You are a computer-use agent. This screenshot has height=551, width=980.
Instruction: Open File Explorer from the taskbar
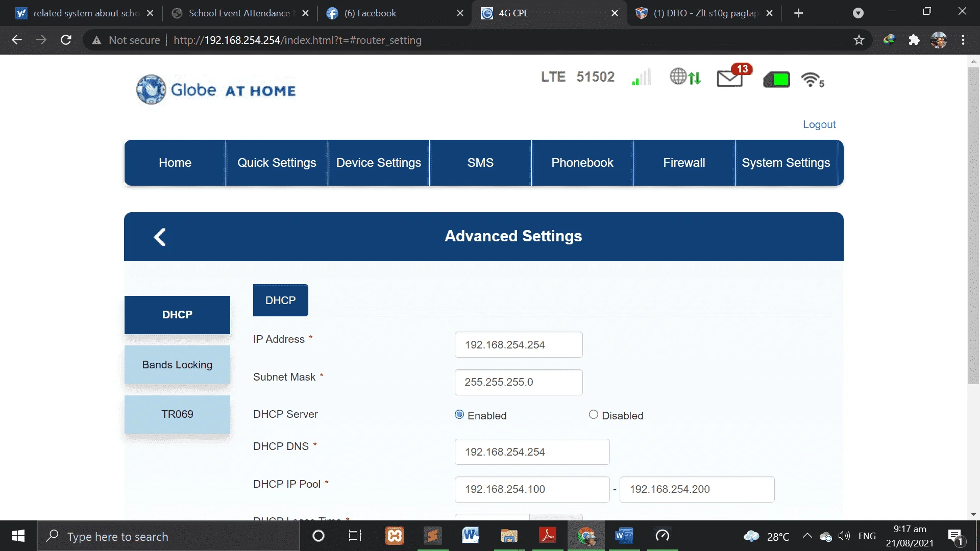509,536
